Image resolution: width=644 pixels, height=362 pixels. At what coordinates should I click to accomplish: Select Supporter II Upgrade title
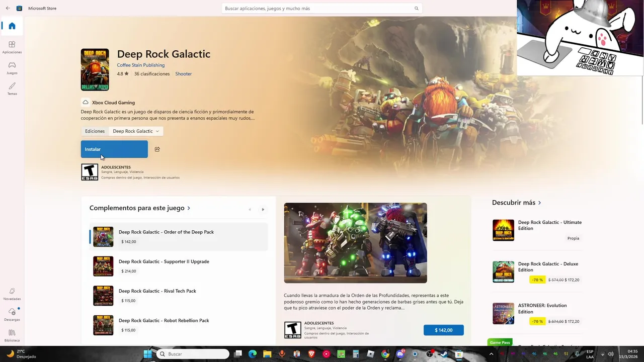[x=164, y=261]
